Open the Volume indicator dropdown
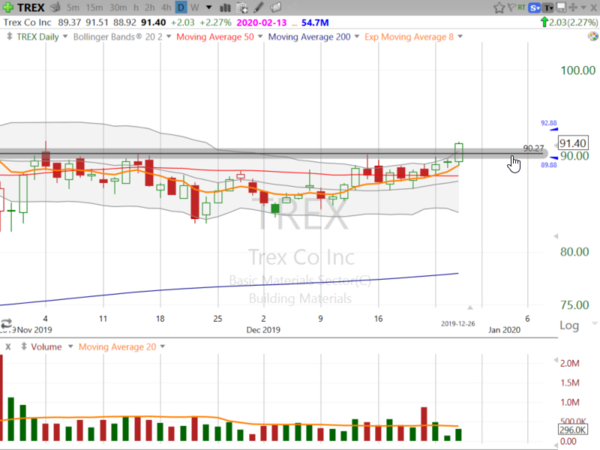The width and height of the screenshot is (600, 450). click(70, 347)
